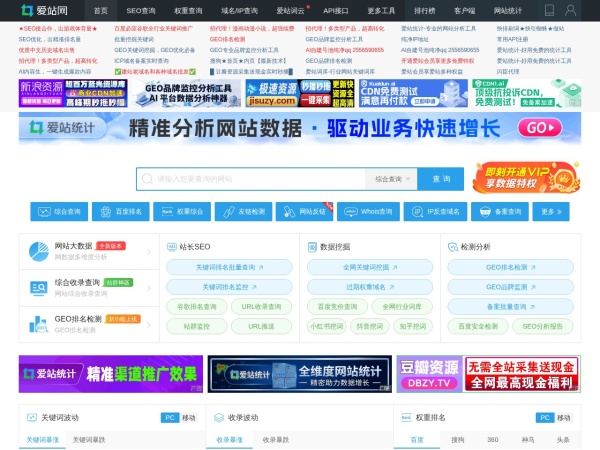Click the 检测分析 shield icon
The width and height of the screenshot is (600, 450).
click(453, 247)
